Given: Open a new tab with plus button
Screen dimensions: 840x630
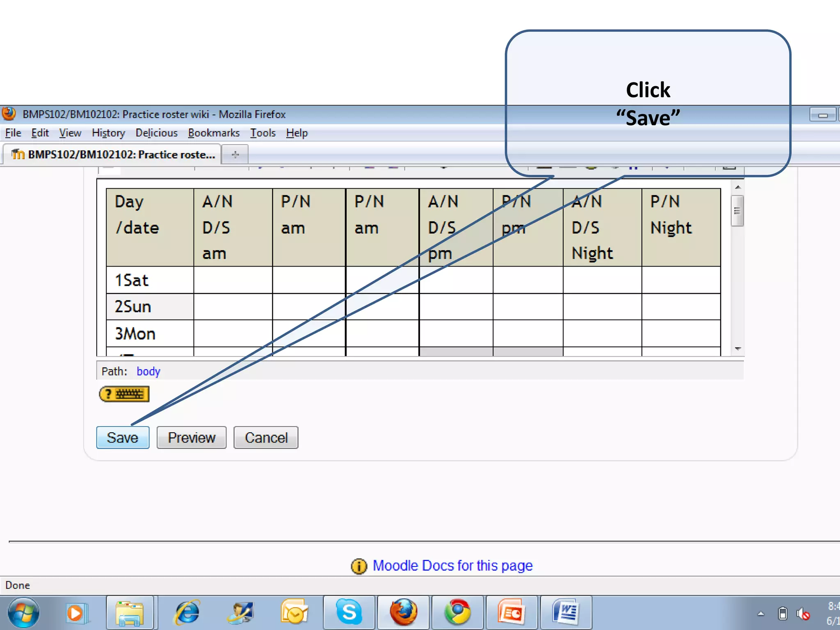Looking at the screenshot, I should click(x=235, y=155).
